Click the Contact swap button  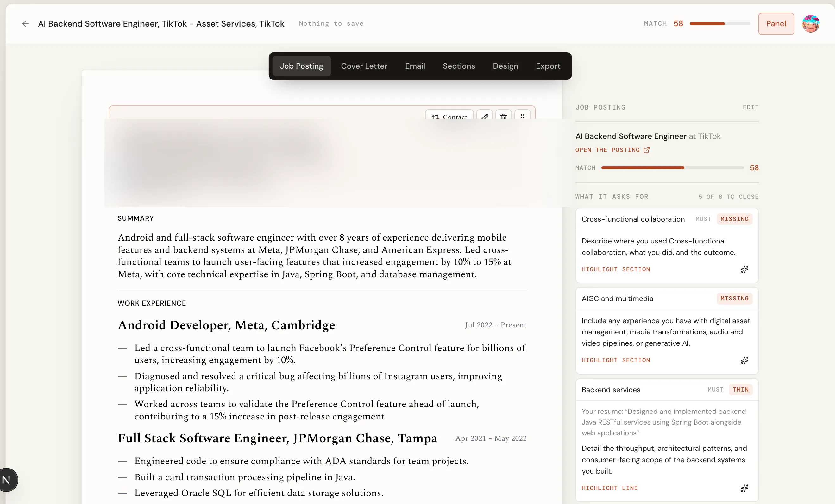pos(449,115)
